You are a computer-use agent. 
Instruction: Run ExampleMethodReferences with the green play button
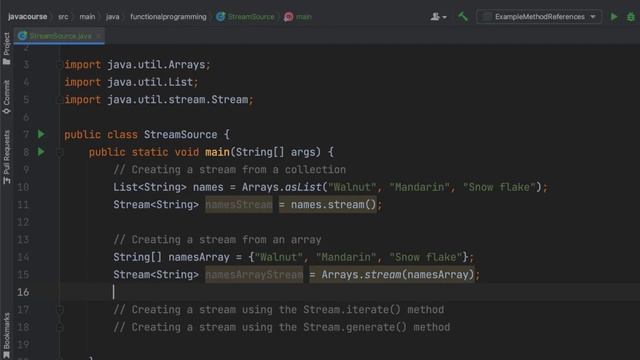point(613,17)
